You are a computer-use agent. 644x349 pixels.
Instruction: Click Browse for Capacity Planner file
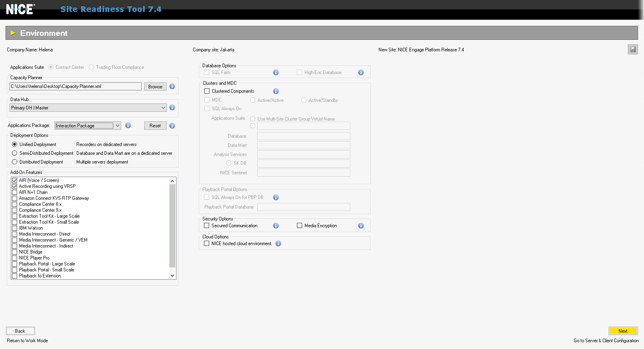tap(155, 86)
